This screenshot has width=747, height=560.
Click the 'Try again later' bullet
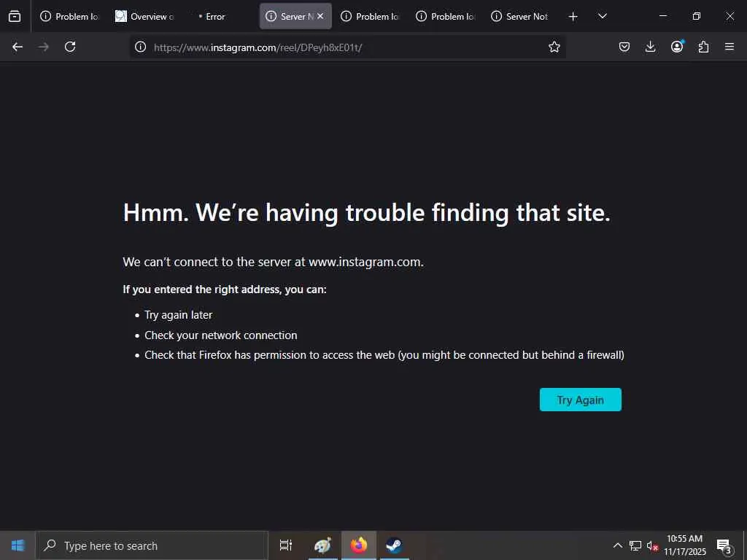(x=178, y=315)
